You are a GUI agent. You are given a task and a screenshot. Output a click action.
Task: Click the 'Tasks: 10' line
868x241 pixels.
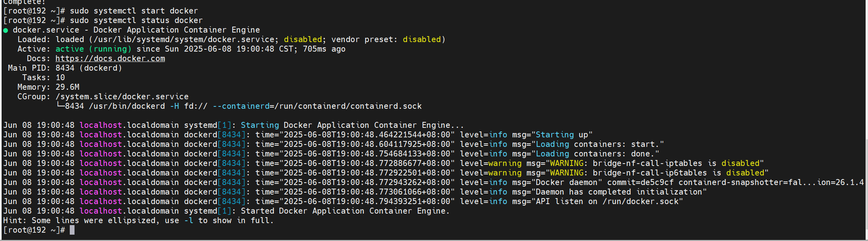(x=44, y=77)
